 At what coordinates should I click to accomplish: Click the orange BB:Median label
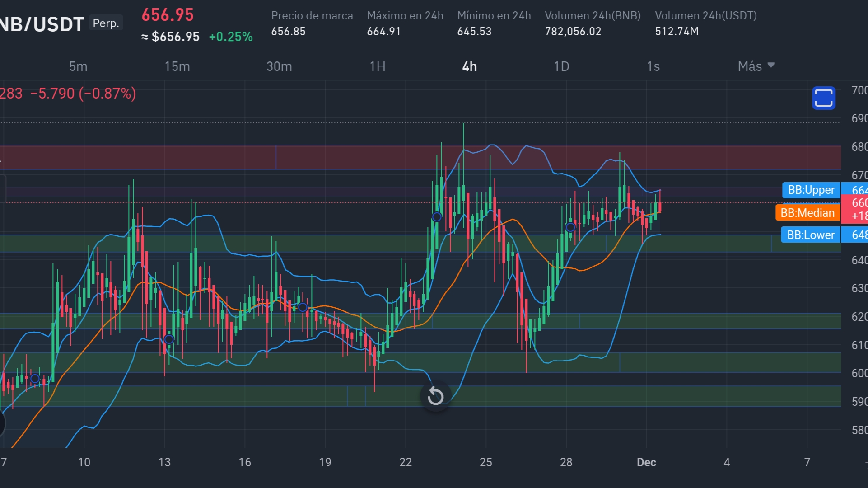[807, 212]
